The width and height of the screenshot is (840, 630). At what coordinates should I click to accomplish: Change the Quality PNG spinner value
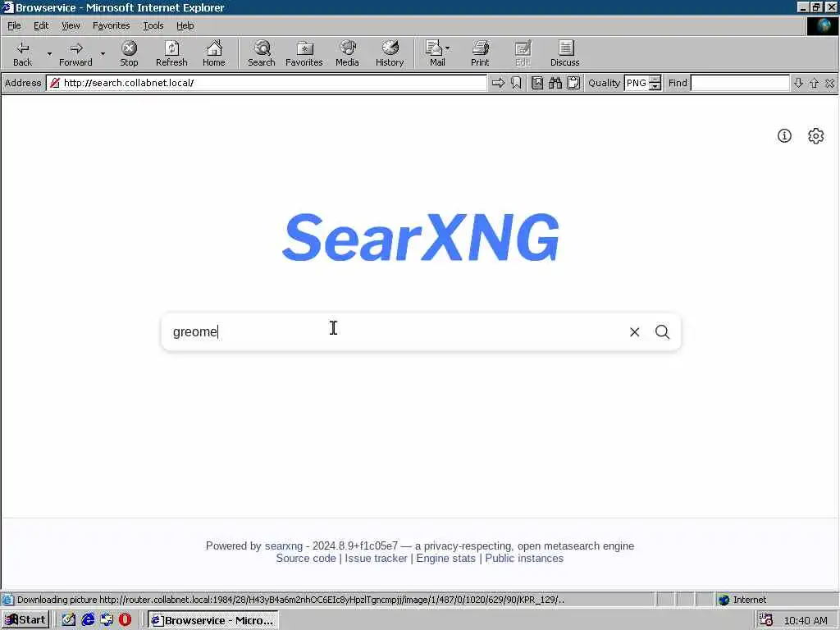click(655, 83)
